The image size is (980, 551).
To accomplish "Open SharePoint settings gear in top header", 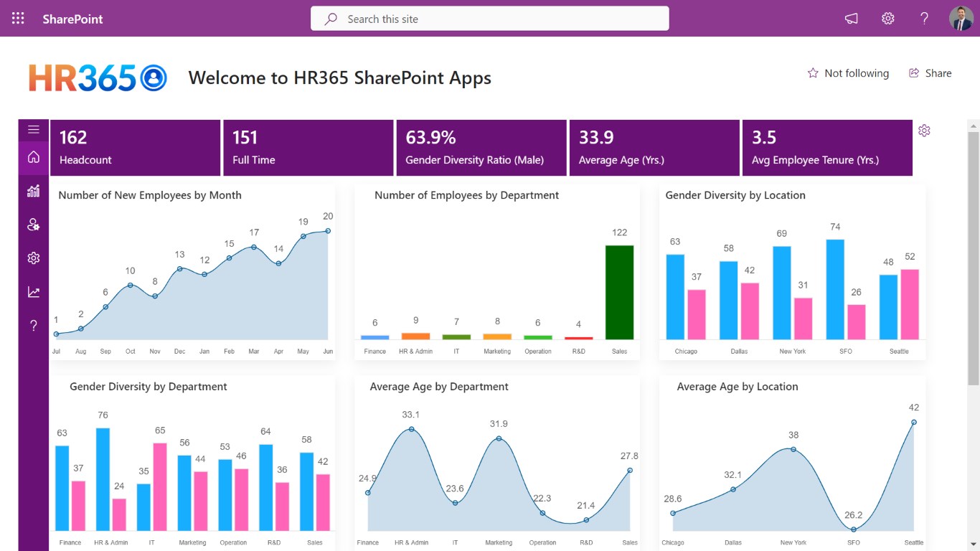I will [888, 19].
